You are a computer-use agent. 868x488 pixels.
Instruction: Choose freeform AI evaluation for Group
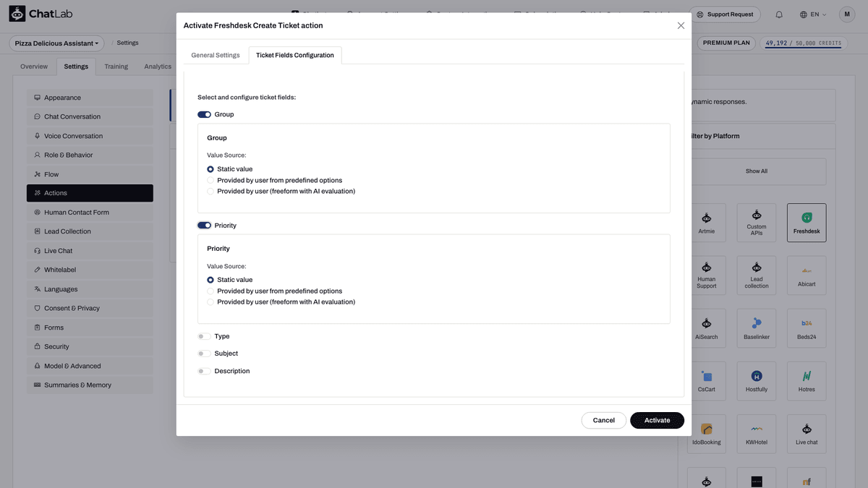(210, 192)
